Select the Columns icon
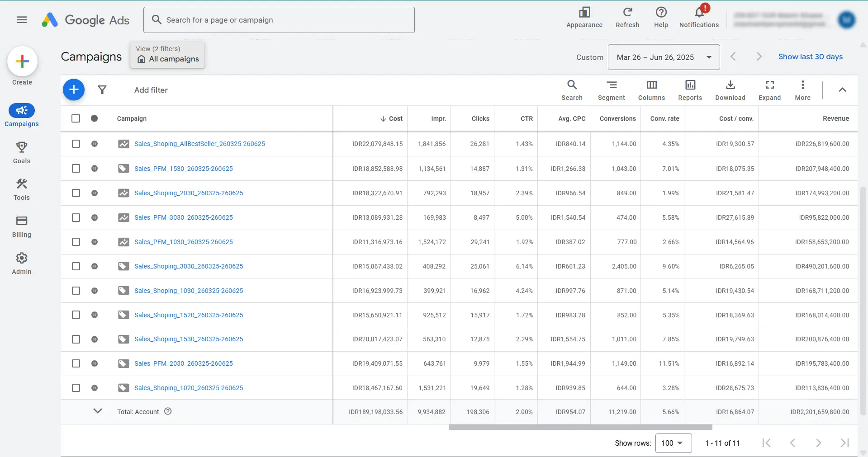Image resolution: width=868 pixels, height=457 pixels. point(651,90)
